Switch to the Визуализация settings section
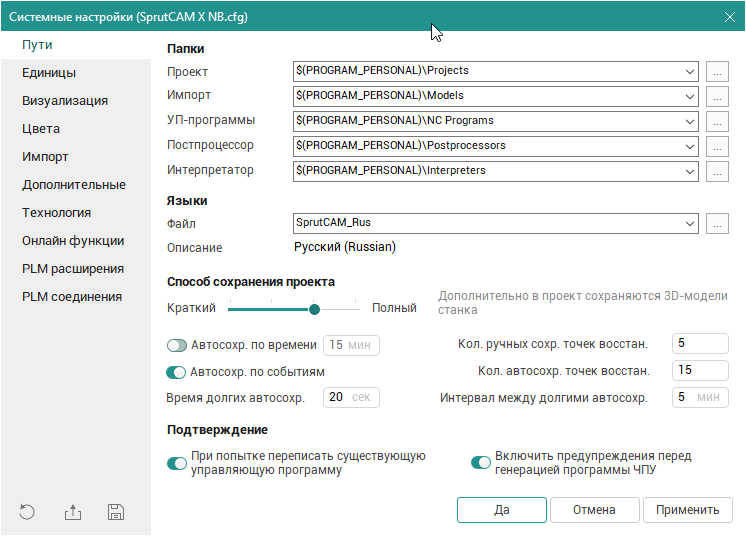Viewport: 746px width, 536px height. (65, 101)
